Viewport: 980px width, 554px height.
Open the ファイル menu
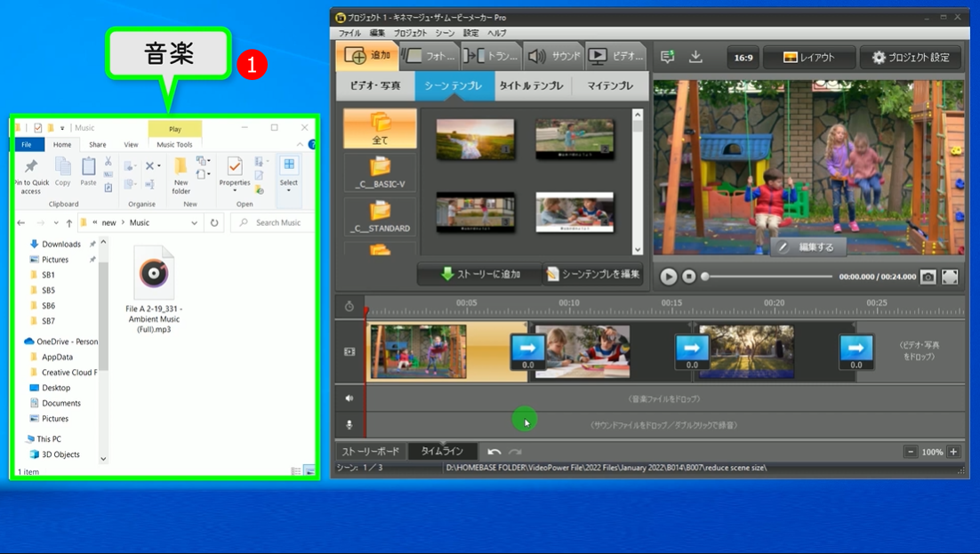(x=349, y=33)
